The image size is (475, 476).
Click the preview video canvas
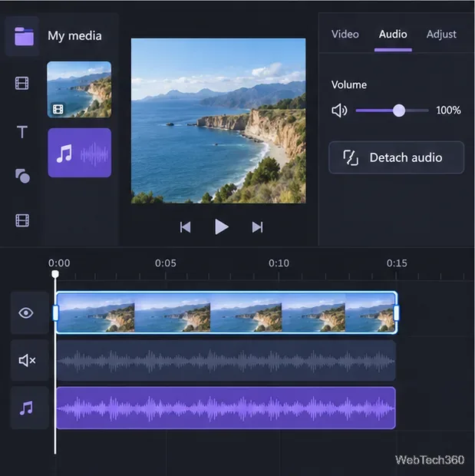click(219, 121)
